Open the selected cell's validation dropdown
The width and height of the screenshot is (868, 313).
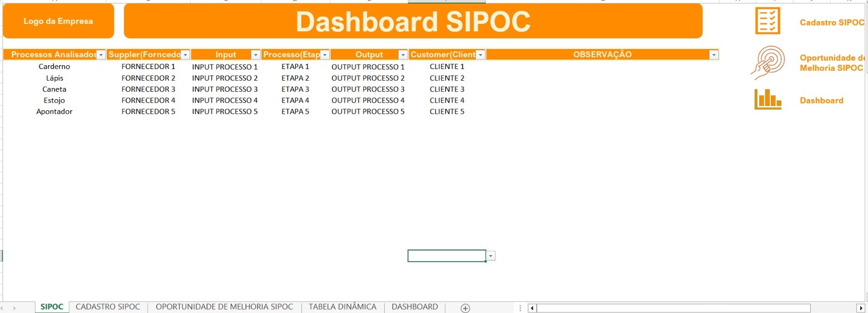tap(491, 256)
